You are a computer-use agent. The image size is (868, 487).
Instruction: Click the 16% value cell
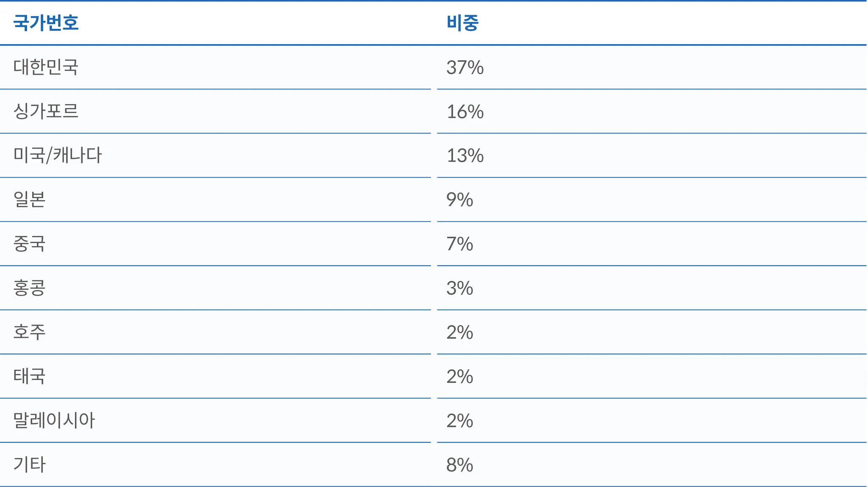coord(465,112)
